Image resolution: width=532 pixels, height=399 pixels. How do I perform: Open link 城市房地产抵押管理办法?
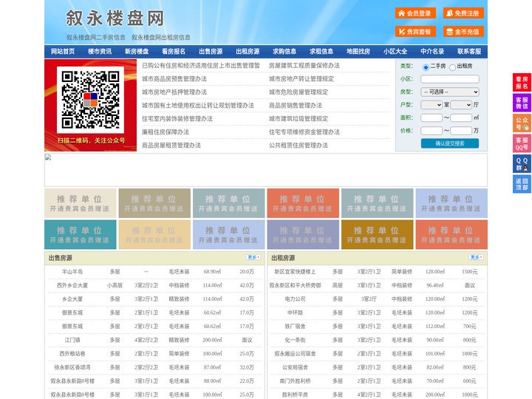coord(174,92)
